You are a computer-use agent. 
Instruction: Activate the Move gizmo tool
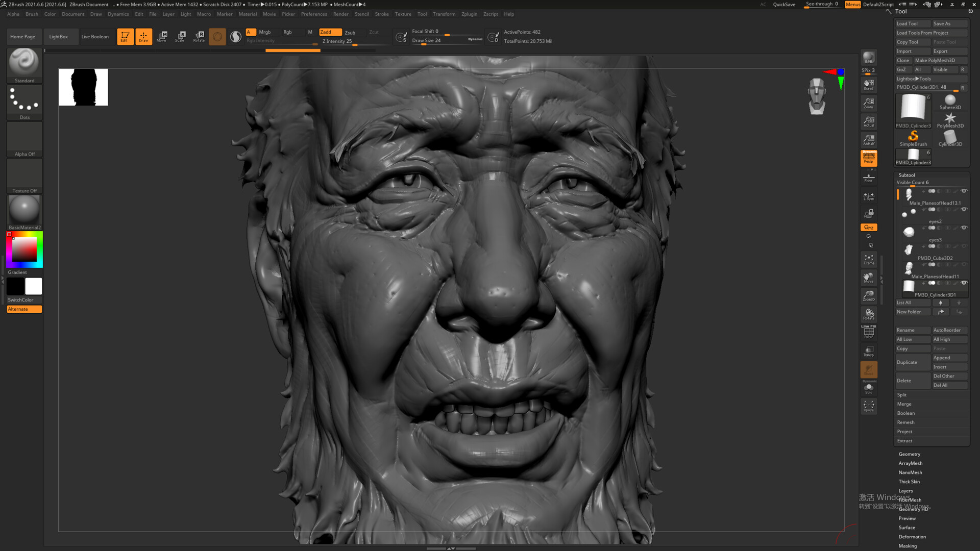tap(162, 36)
